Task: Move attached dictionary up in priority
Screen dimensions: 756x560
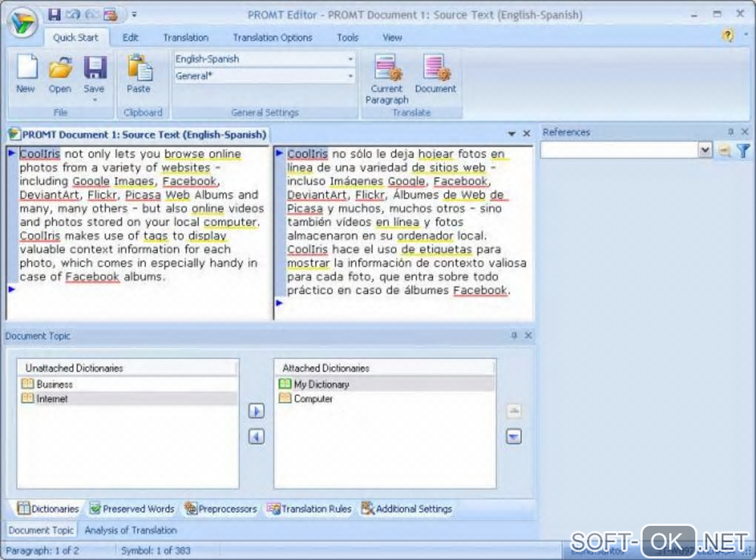Action: pos(514,412)
